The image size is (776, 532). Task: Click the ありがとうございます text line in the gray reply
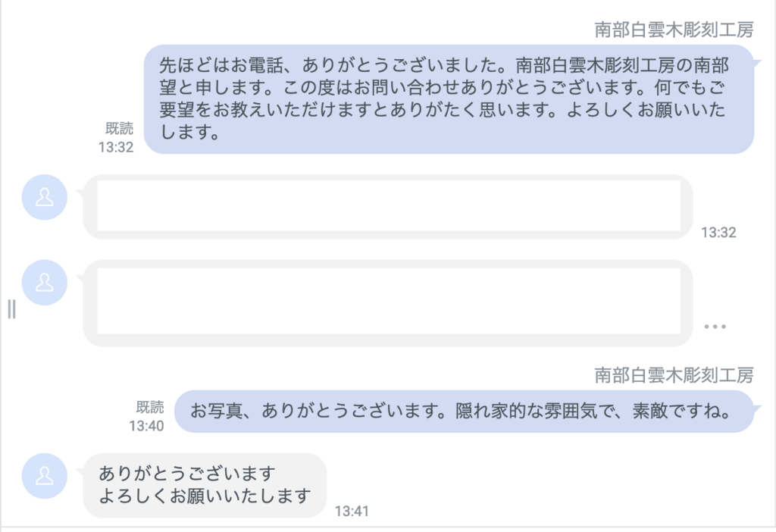coord(186,474)
